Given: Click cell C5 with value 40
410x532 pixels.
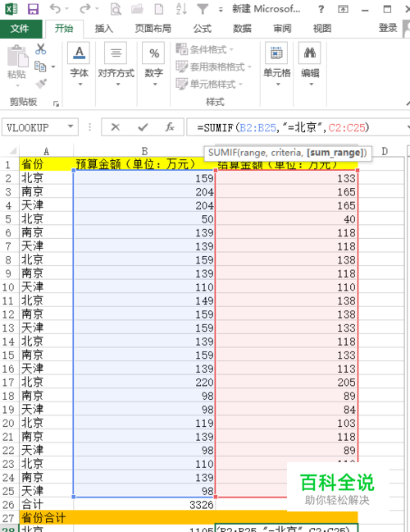Looking at the screenshot, I should click(x=287, y=219).
